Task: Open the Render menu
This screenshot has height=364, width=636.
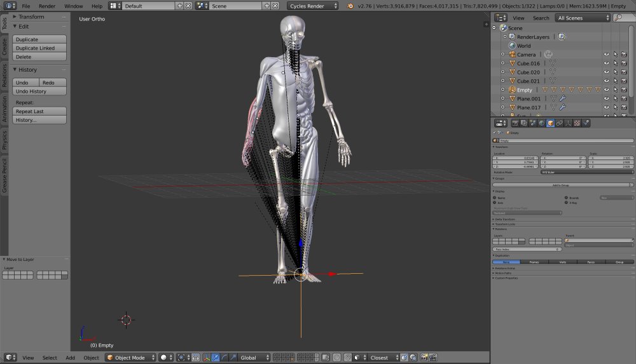Action: pos(47,6)
